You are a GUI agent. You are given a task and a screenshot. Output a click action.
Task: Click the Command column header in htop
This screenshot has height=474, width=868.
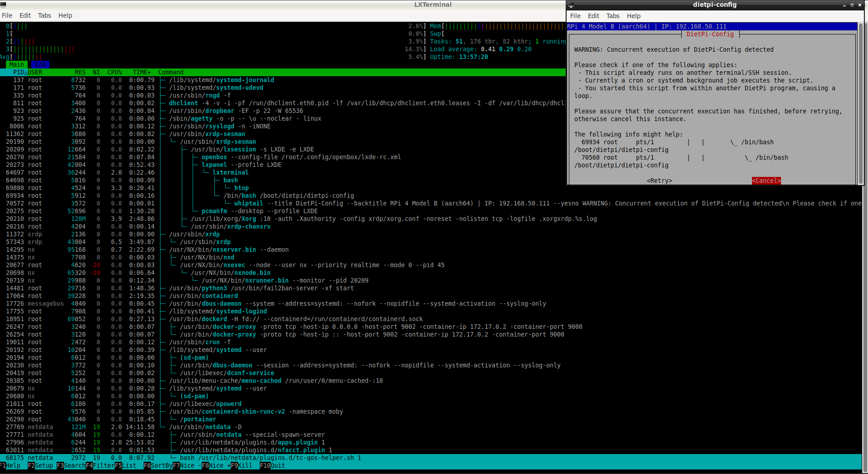[x=171, y=72]
